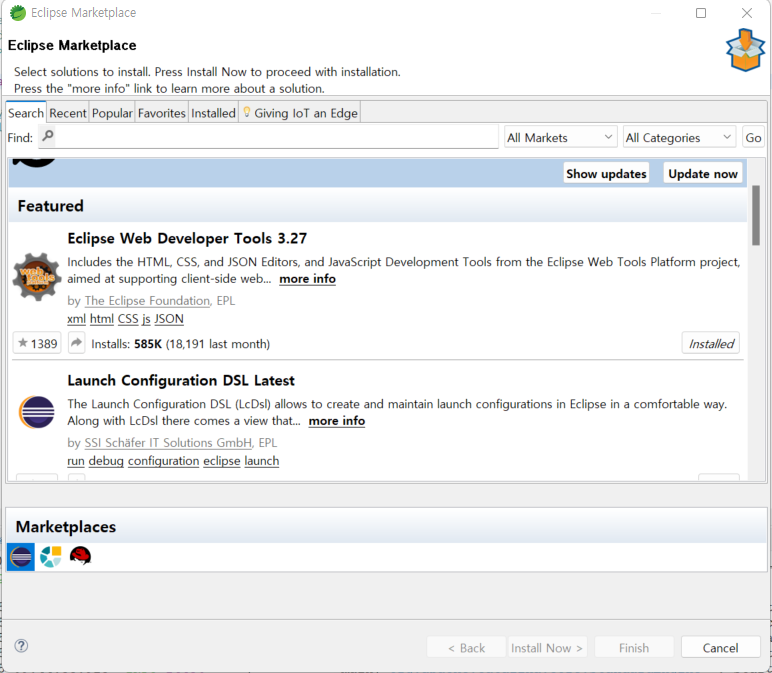The height and width of the screenshot is (673, 772).
Task: Click the Finish button
Action: pyautogui.click(x=634, y=647)
